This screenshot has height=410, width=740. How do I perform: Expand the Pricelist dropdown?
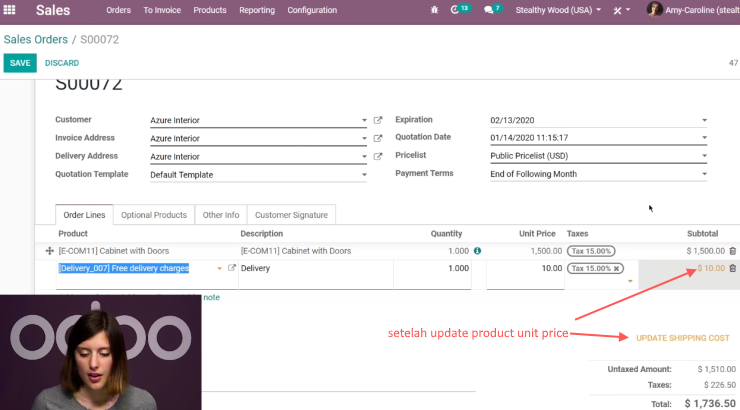click(x=704, y=156)
